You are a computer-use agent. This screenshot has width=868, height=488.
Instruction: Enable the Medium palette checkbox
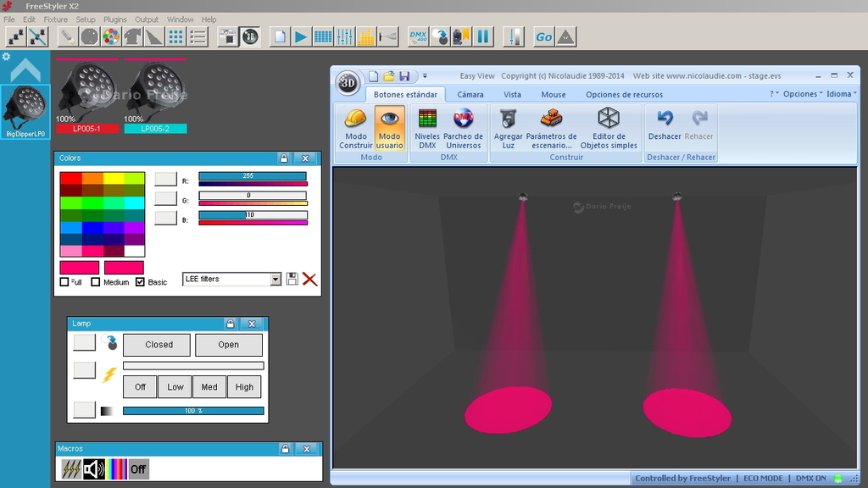click(95, 282)
